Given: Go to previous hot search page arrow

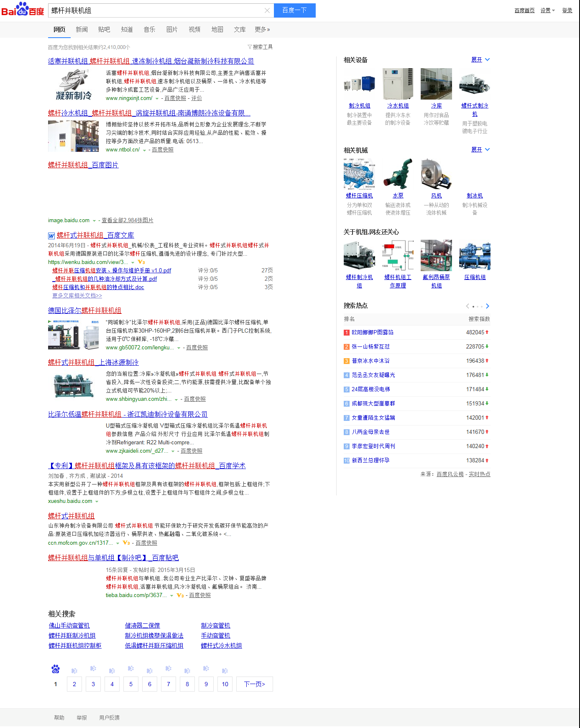Looking at the screenshot, I should 468,306.
